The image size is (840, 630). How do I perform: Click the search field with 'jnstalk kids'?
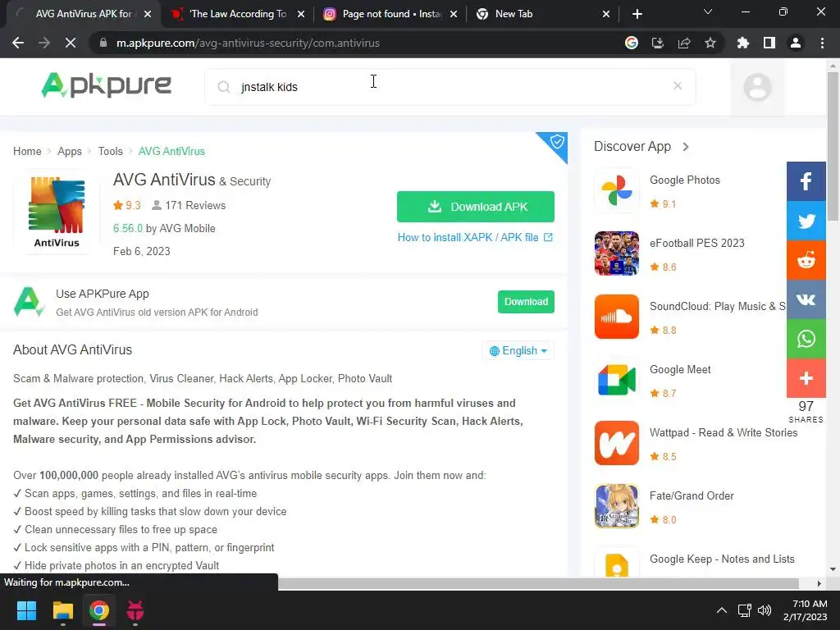click(x=450, y=87)
